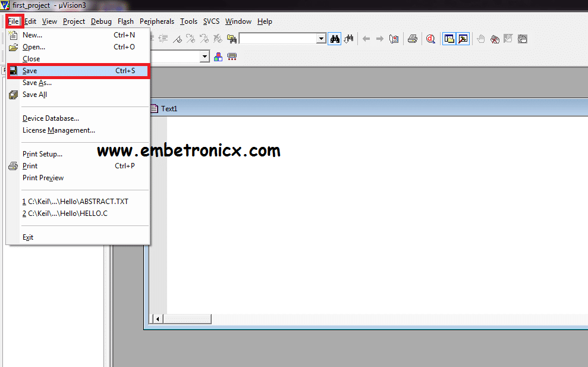Click inside the find text input field
This screenshot has width=588, height=367.
click(278, 39)
